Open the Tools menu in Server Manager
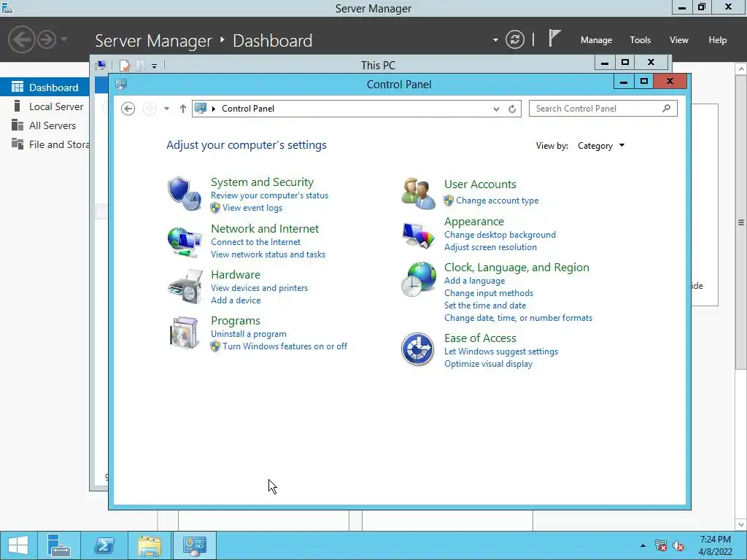Screen dimensions: 747x560 click(640, 40)
